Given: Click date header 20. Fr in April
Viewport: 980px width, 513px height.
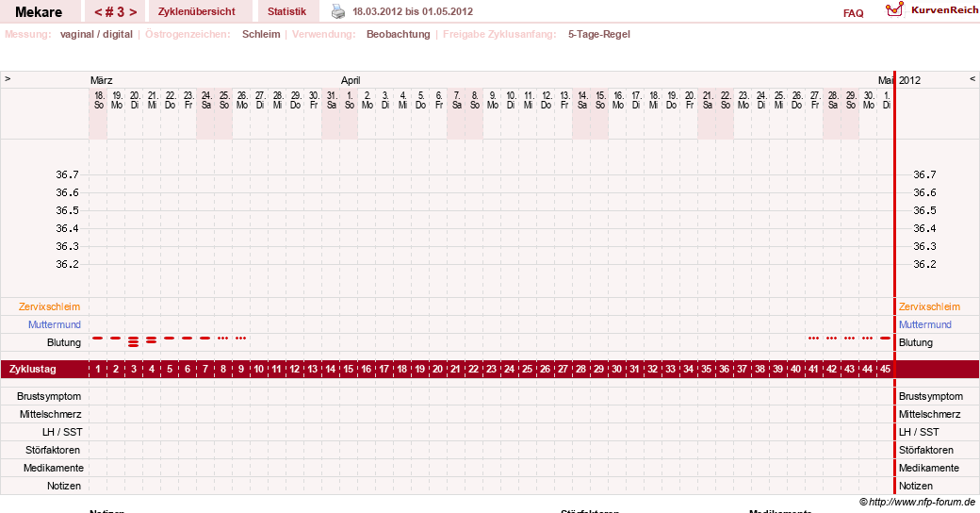Looking at the screenshot, I should (x=690, y=100).
